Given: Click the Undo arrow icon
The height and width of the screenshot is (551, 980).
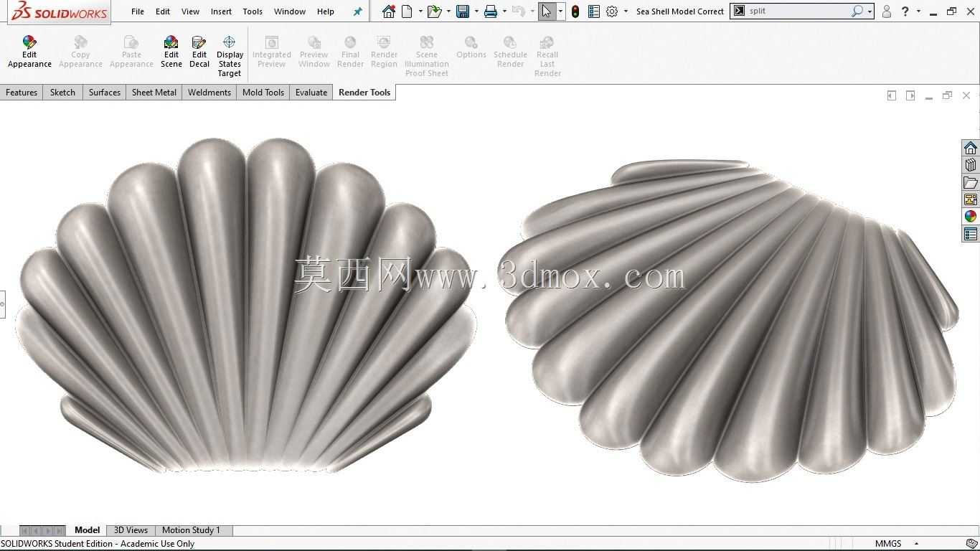Looking at the screenshot, I should pos(519,11).
